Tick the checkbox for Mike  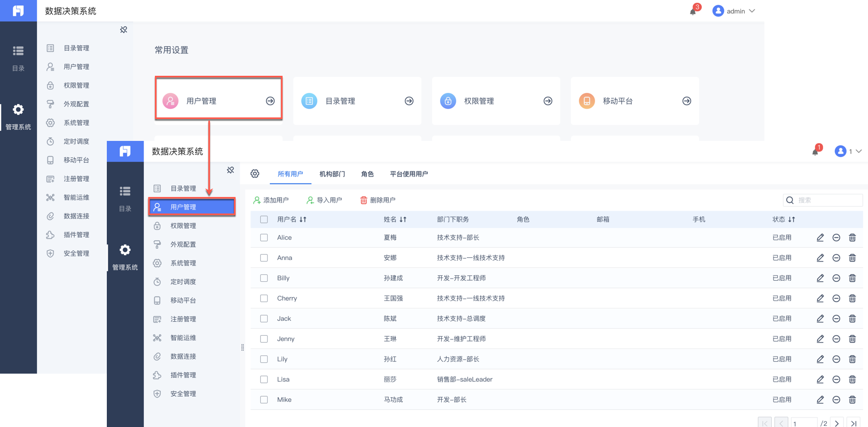coord(264,400)
